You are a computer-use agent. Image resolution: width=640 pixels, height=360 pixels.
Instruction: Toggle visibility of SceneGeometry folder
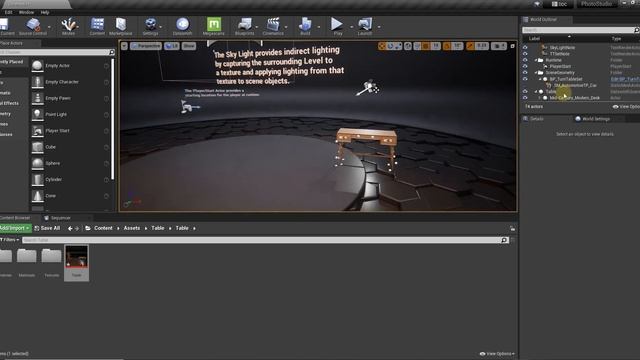click(525, 73)
